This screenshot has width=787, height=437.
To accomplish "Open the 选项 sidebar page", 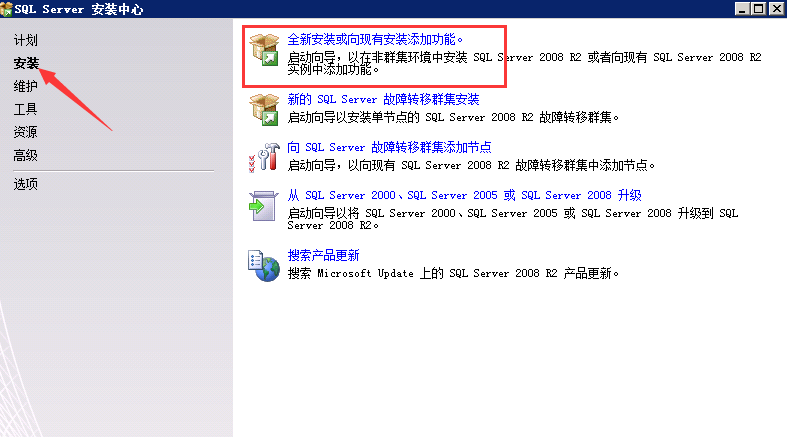I will [x=26, y=184].
